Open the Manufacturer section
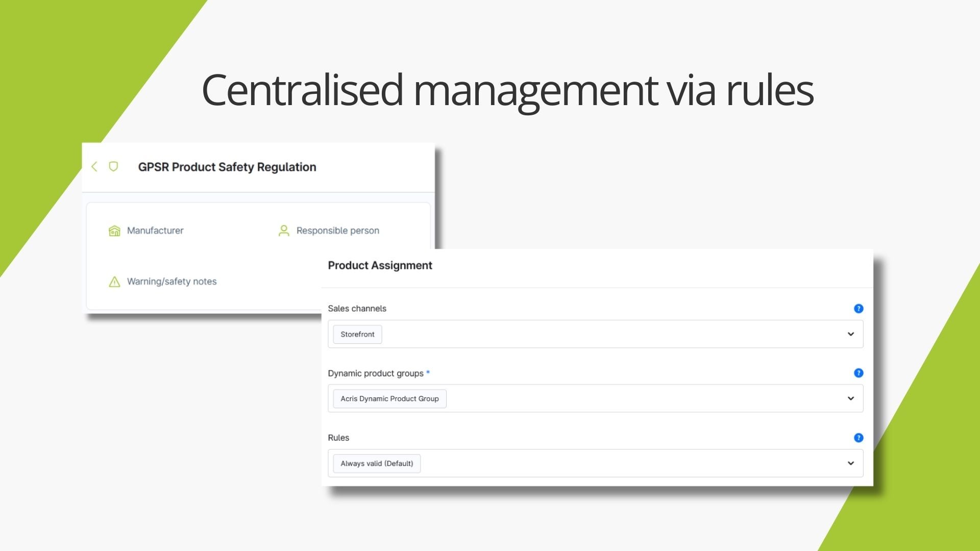 click(x=155, y=231)
